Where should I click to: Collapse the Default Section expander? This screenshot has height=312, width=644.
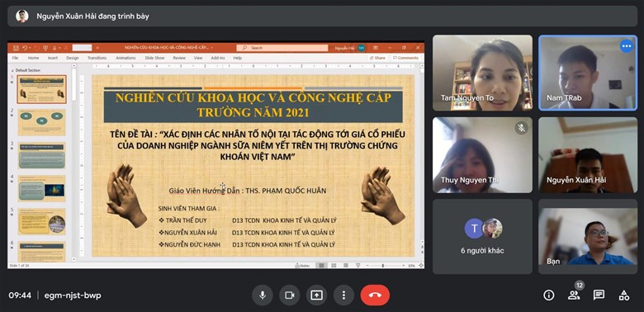point(12,71)
